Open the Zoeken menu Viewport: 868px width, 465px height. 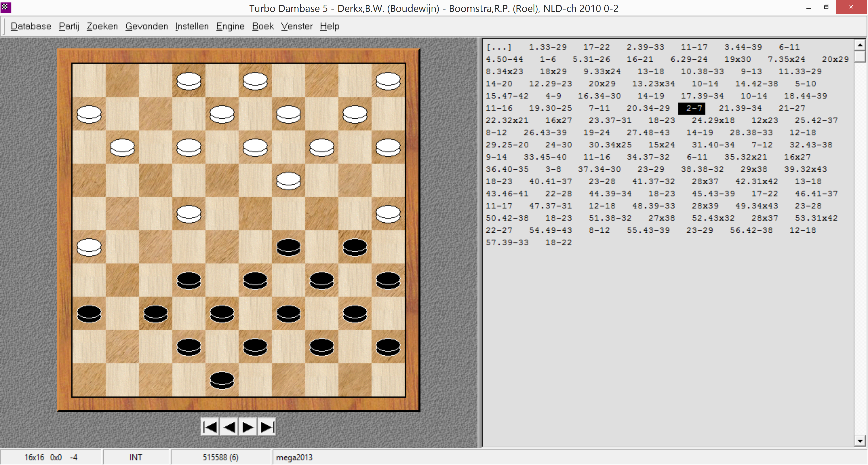point(102,26)
